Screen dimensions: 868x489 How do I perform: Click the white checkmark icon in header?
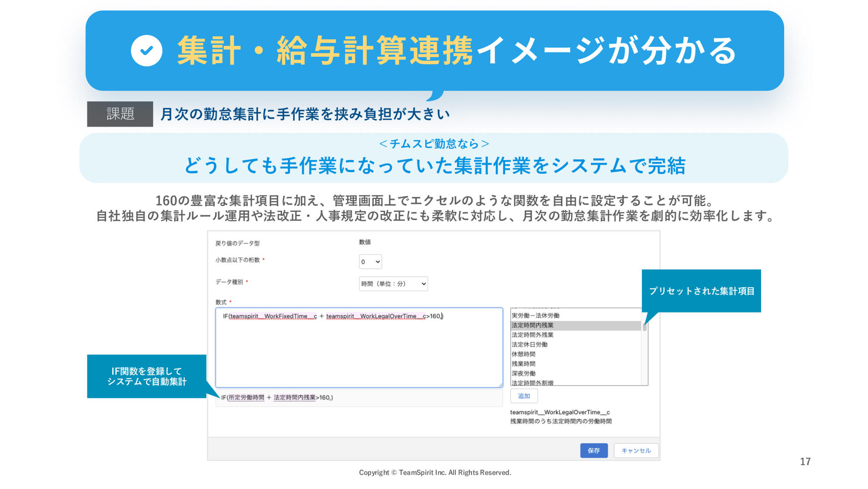(147, 51)
